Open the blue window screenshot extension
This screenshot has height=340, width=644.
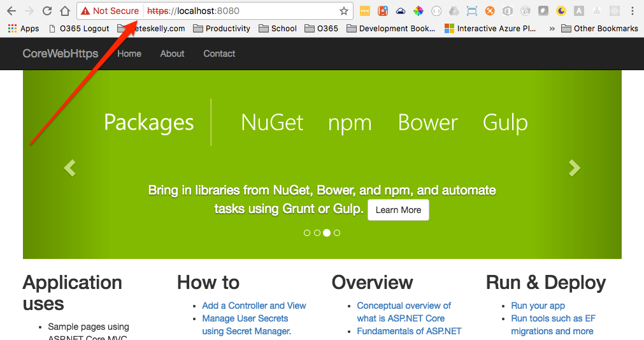[472, 11]
